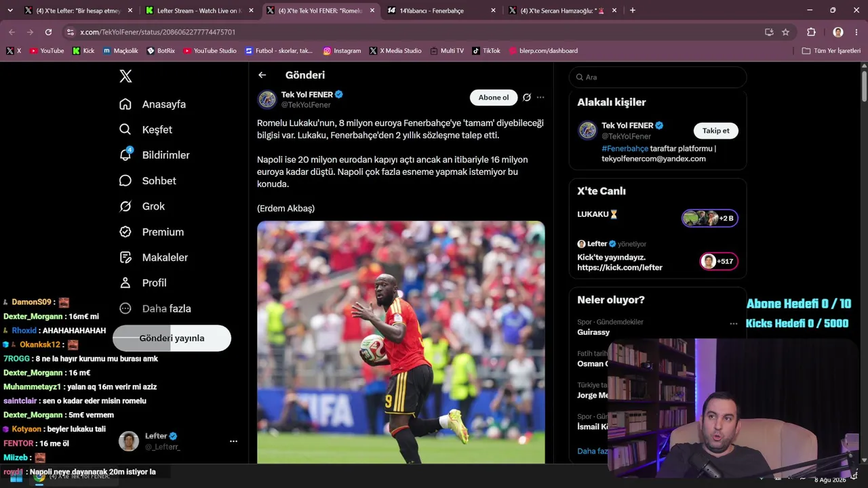Open Keşfet search icon in sidebar

(x=125, y=129)
